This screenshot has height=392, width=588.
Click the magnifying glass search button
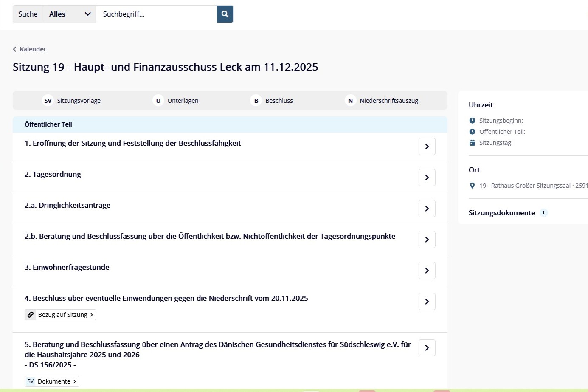(x=225, y=14)
